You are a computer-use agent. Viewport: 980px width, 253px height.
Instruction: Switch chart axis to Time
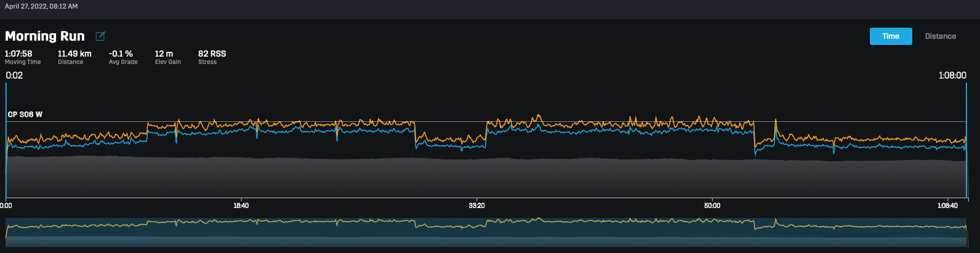pyautogui.click(x=890, y=36)
